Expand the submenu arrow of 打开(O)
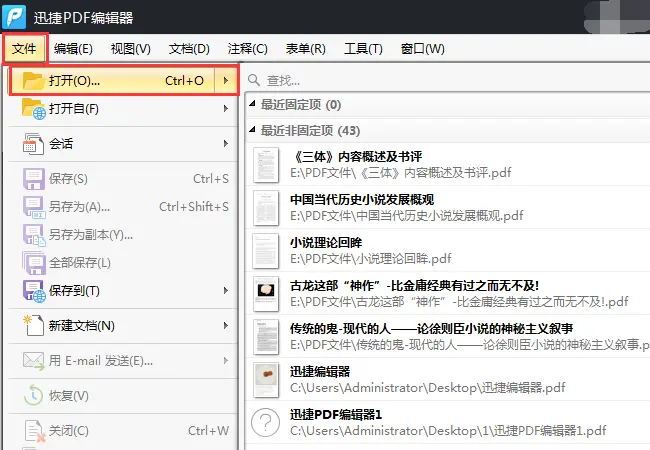This screenshot has height=450, width=650. pyautogui.click(x=226, y=80)
